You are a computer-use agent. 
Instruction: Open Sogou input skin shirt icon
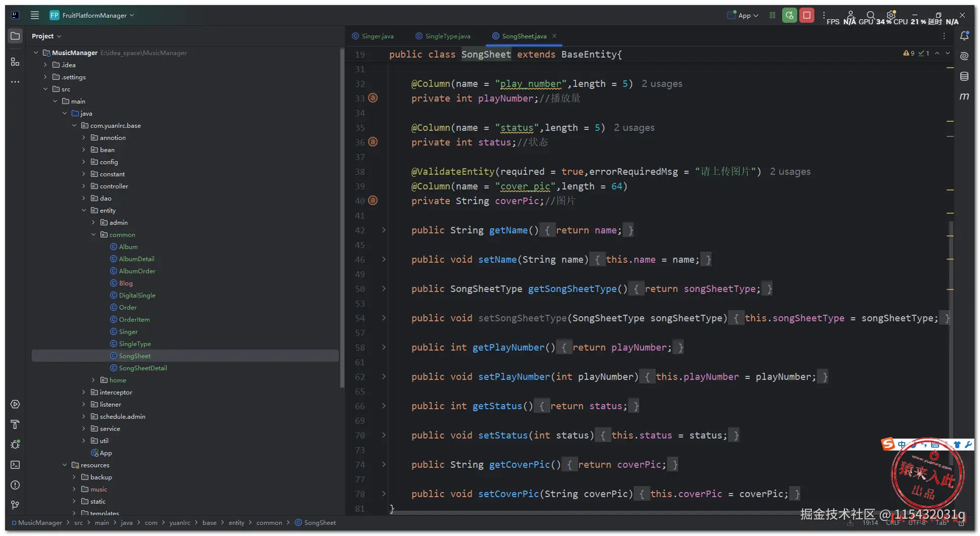tap(957, 445)
